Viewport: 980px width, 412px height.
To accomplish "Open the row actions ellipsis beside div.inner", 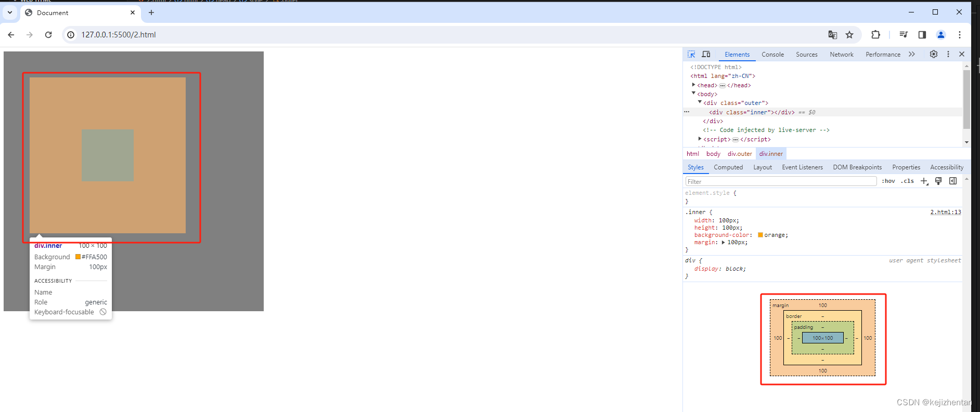I will coord(687,112).
